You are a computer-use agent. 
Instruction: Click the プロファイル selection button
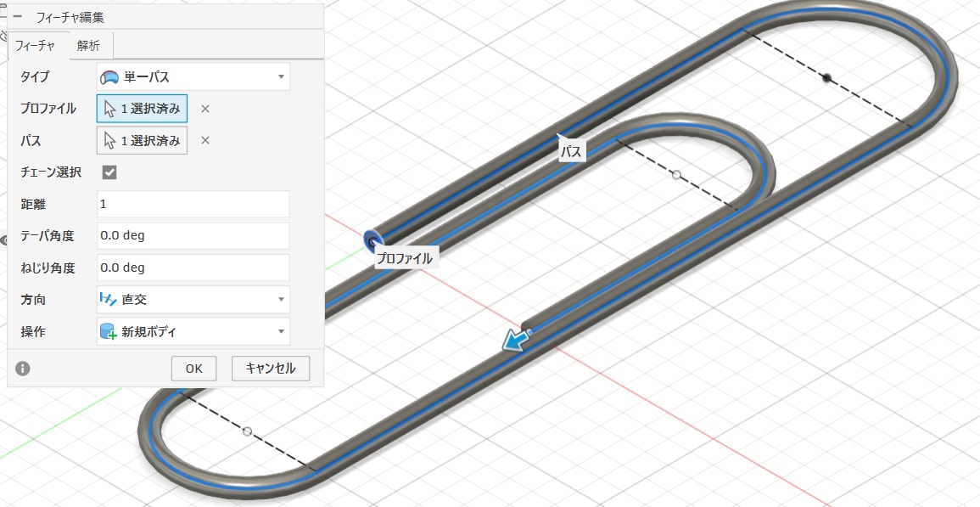(142, 109)
